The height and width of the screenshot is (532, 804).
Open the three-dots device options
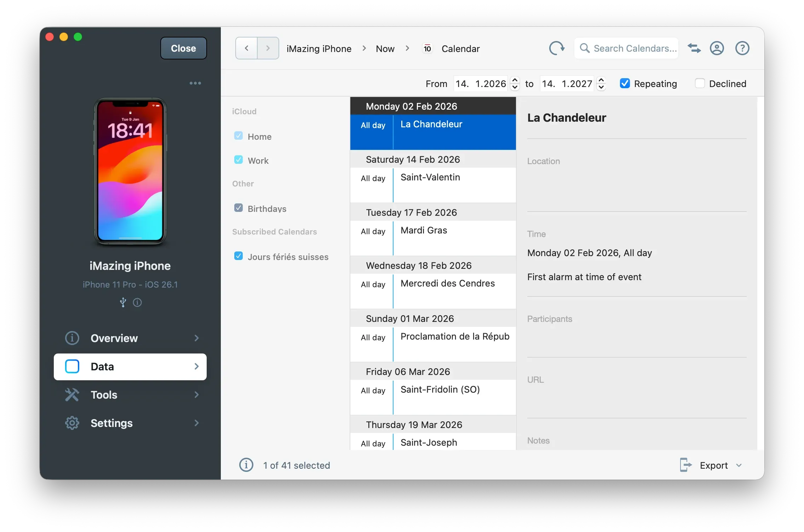pos(195,83)
